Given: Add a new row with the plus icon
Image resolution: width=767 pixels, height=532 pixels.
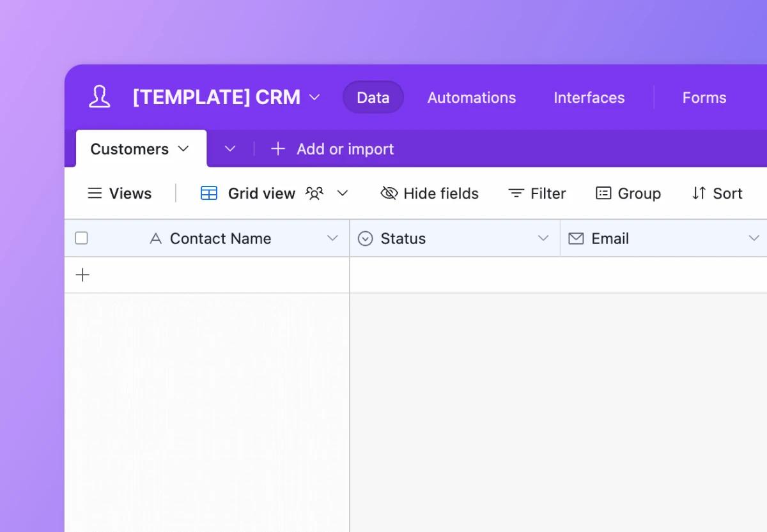Looking at the screenshot, I should pos(82,275).
